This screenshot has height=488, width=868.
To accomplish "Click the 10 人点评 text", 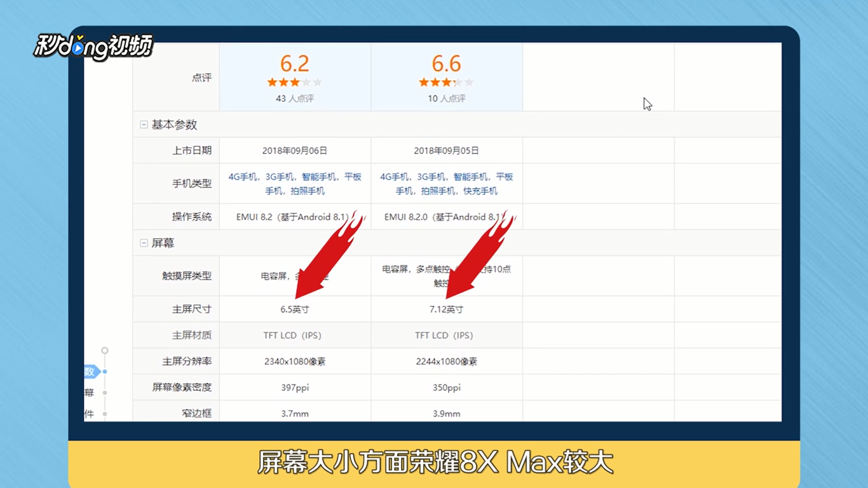I will pyautogui.click(x=446, y=98).
